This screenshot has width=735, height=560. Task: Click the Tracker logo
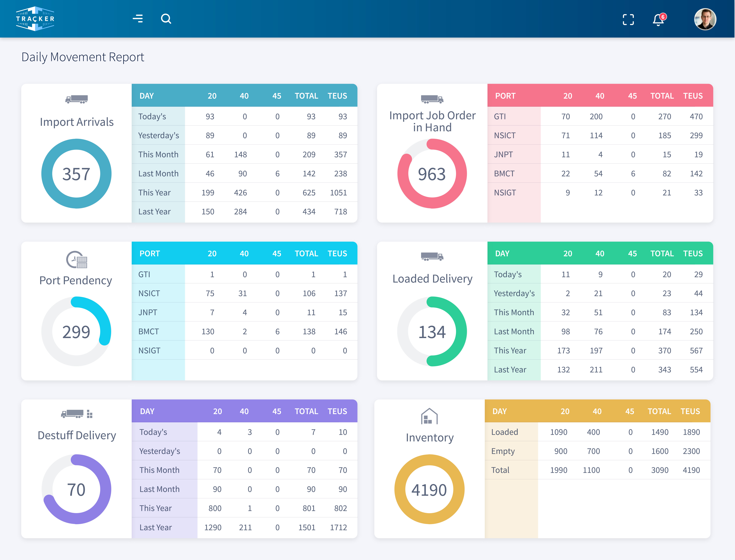pyautogui.click(x=35, y=19)
